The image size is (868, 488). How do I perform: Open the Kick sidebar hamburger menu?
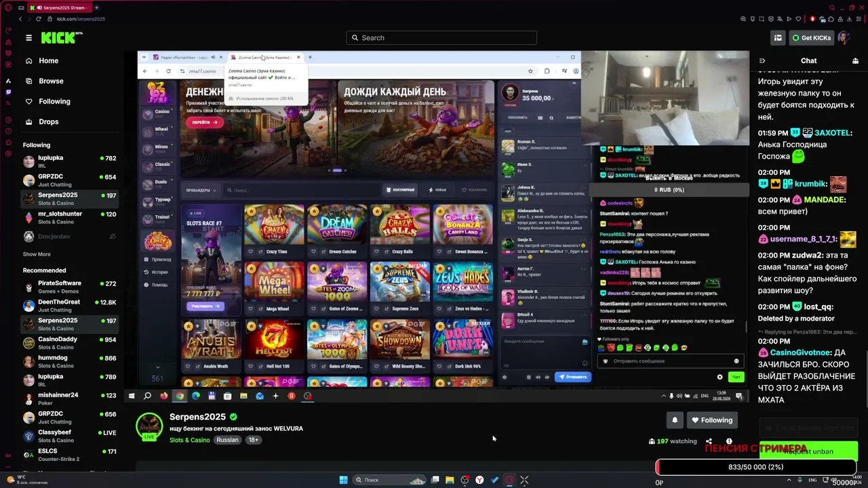coord(28,38)
